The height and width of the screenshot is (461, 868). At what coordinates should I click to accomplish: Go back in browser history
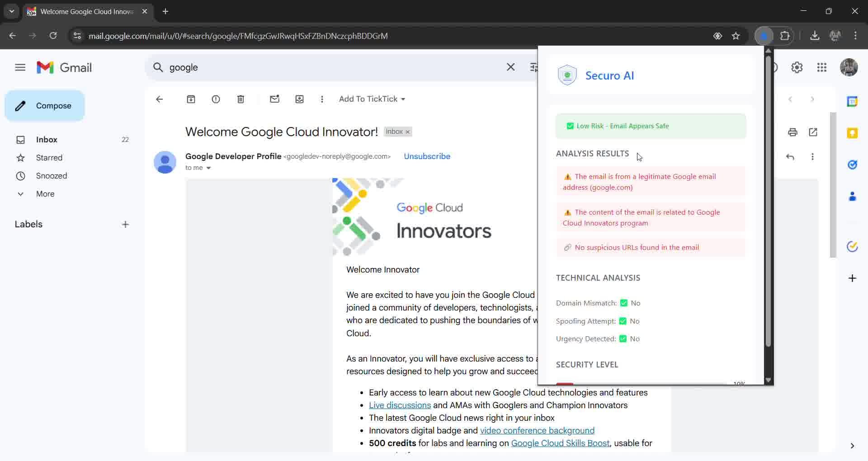pyautogui.click(x=12, y=36)
